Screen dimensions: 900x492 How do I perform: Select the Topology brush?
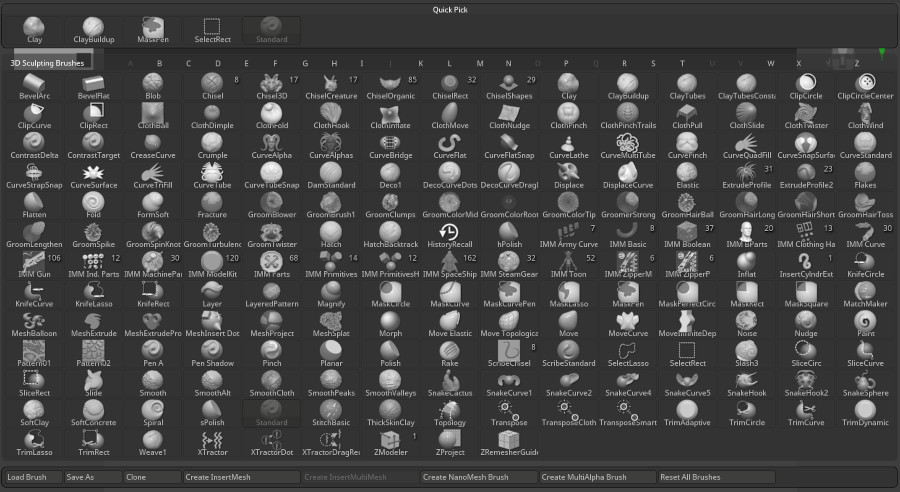click(449, 413)
